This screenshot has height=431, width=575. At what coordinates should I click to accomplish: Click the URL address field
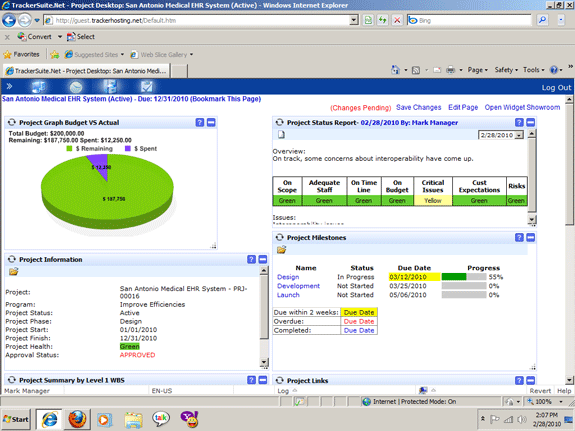197,20
